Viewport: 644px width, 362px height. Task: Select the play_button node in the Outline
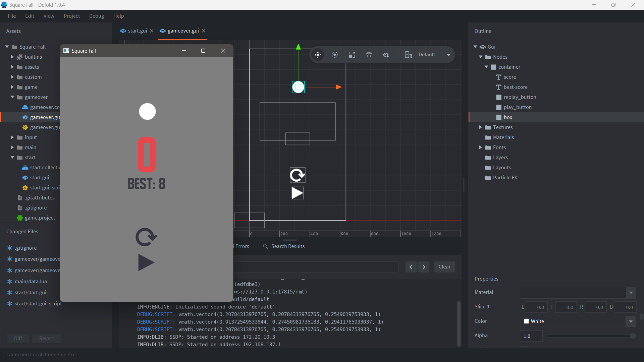pyautogui.click(x=517, y=107)
